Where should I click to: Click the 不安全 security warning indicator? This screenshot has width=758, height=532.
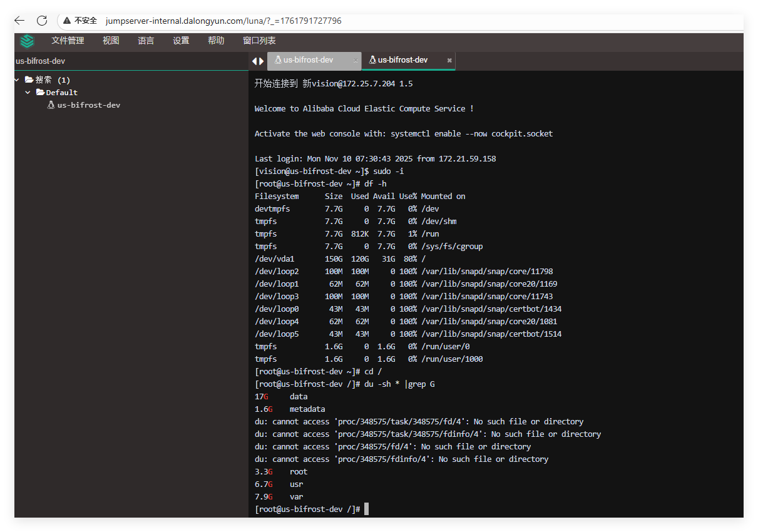(80, 21)
